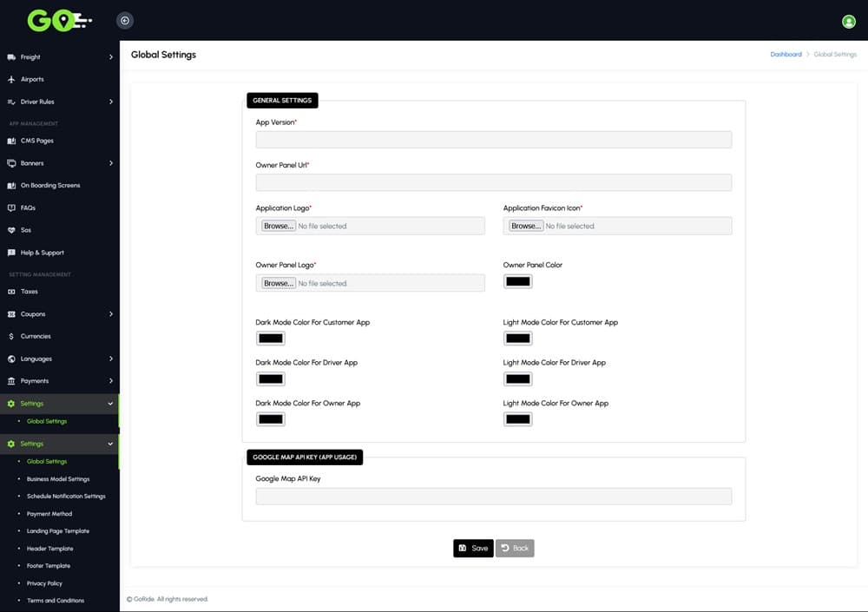Expand the Payments menu item
This screenshot has width=868, height=612.
click(x=110, y=381)
